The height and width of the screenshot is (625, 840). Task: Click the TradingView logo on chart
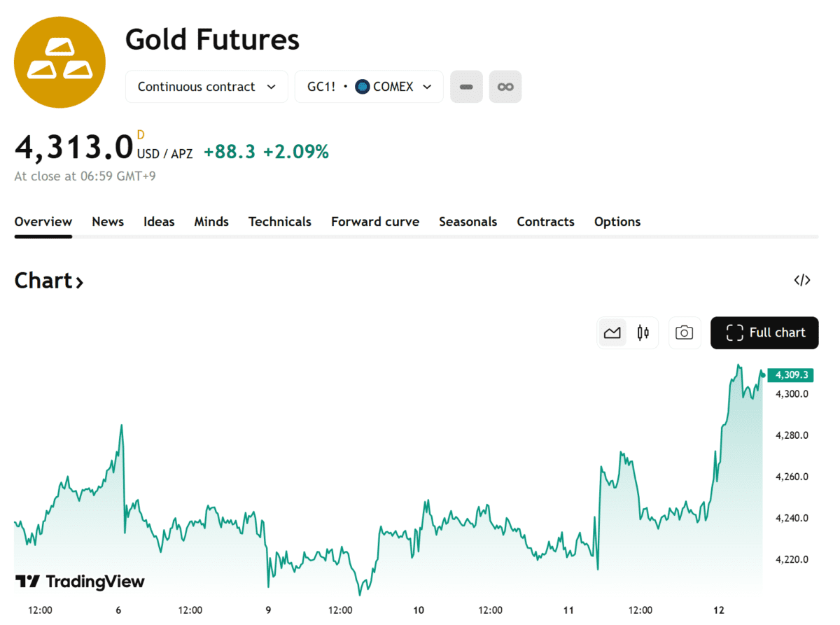(x=80, y=582)
